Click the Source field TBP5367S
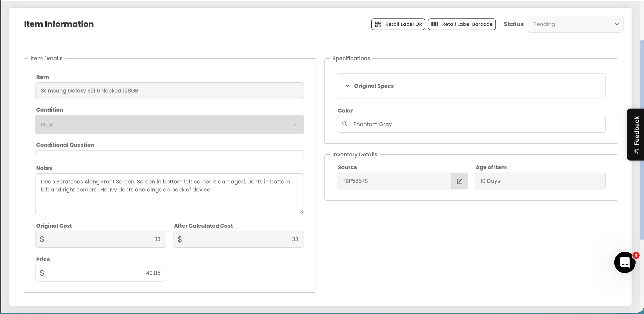 tap(394, 181)
